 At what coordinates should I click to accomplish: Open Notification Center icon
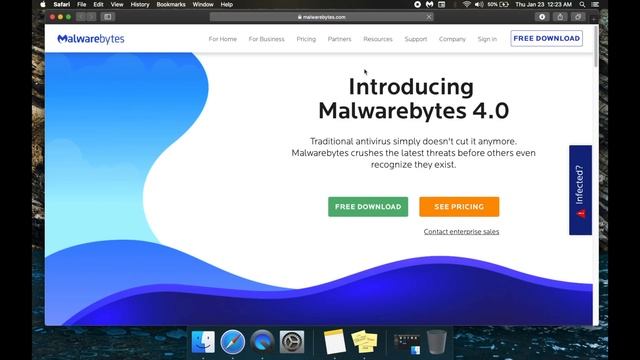click(595, 4)
